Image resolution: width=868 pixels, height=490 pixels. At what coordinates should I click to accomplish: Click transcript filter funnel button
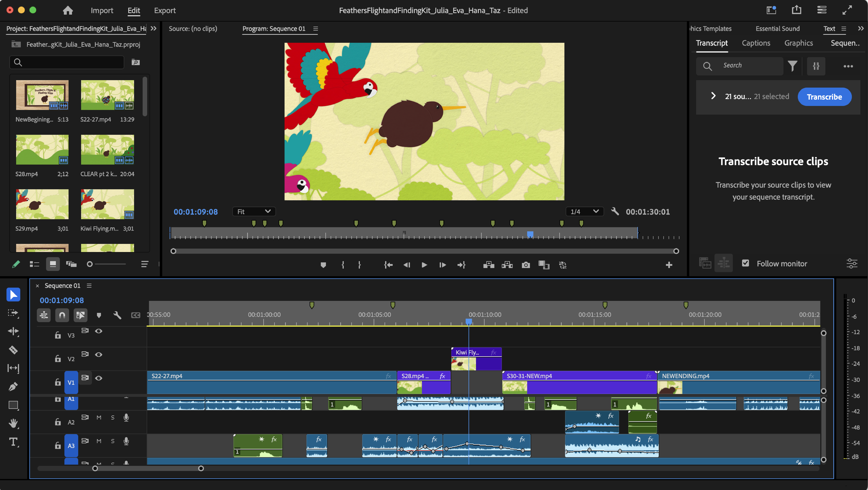tap(793, 66)
